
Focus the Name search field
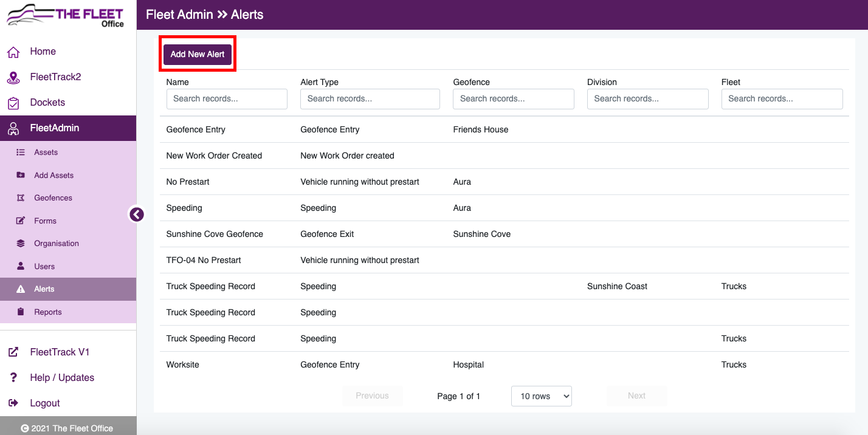(227, 99)
